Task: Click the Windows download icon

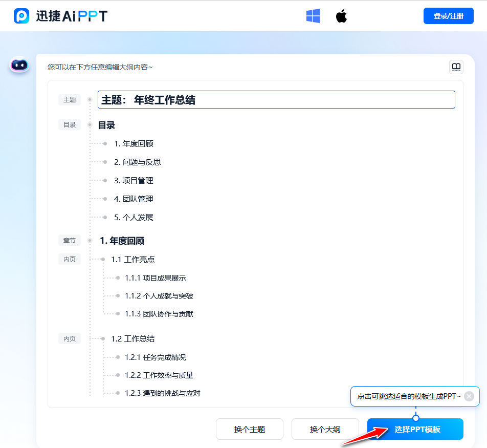Action: (x=313, y=16)
